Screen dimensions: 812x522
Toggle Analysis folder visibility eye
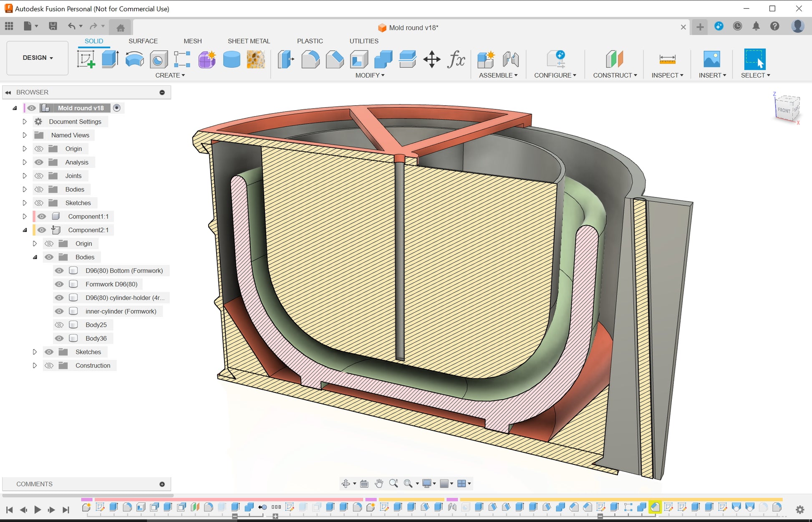[39, 162]
